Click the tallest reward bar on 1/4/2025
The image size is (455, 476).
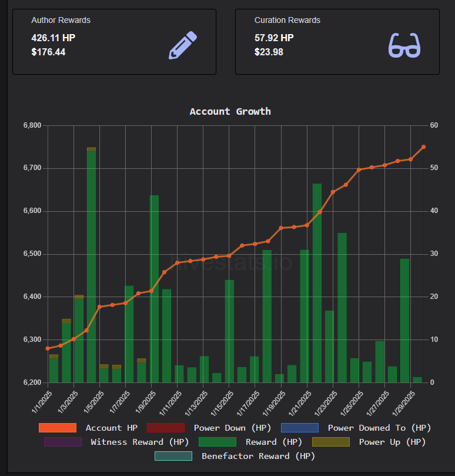coord(91,267)
